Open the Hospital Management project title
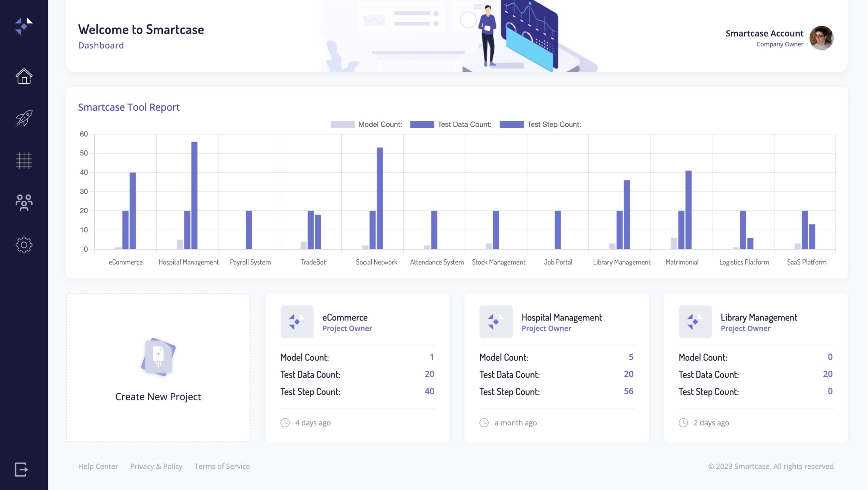 pos(561,317)
